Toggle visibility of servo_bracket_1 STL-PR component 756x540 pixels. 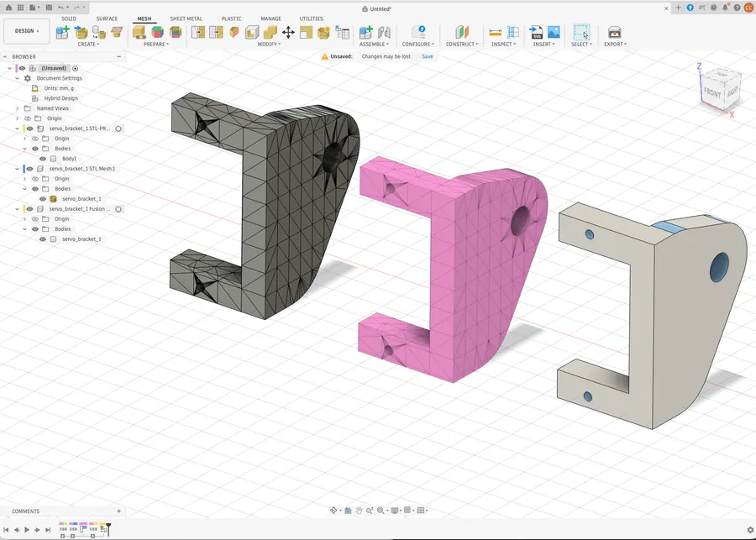point(30,128)
